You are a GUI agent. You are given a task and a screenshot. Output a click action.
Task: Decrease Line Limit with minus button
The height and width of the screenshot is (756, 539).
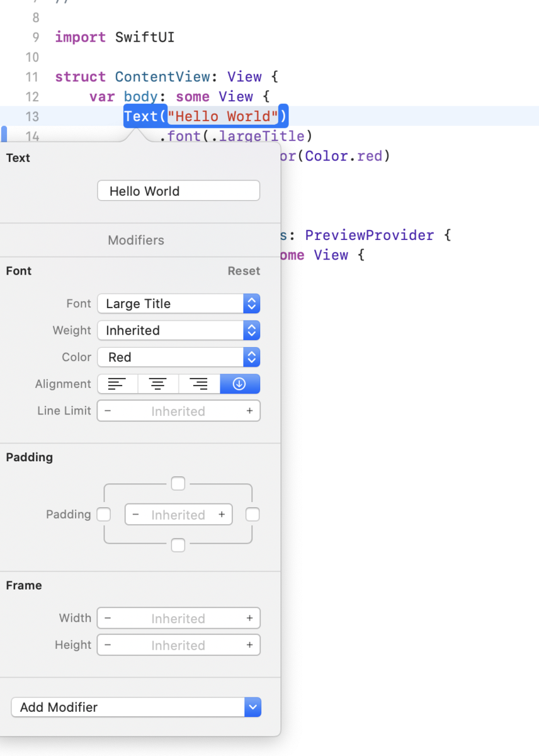[108, 411]
